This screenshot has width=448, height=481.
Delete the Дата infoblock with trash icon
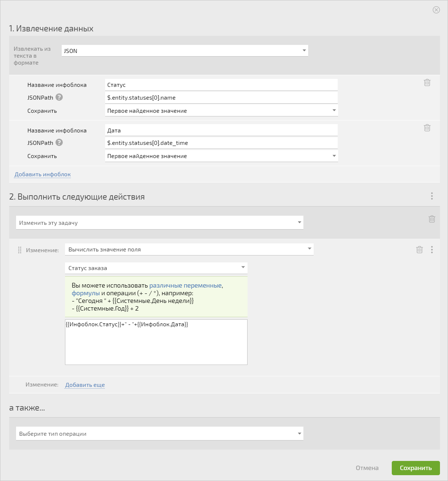(427, 128)
